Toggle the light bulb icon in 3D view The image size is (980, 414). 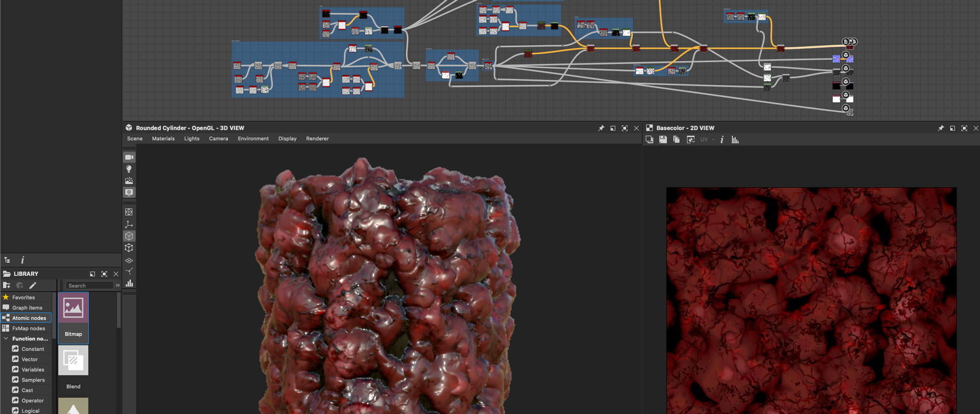pos(129,169)
